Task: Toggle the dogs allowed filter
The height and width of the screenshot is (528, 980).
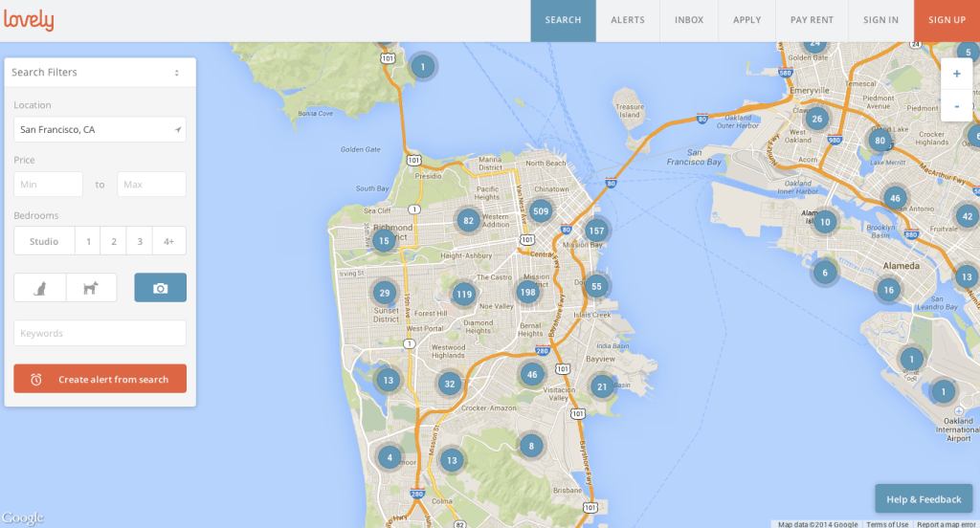Action: coord(91,288)
